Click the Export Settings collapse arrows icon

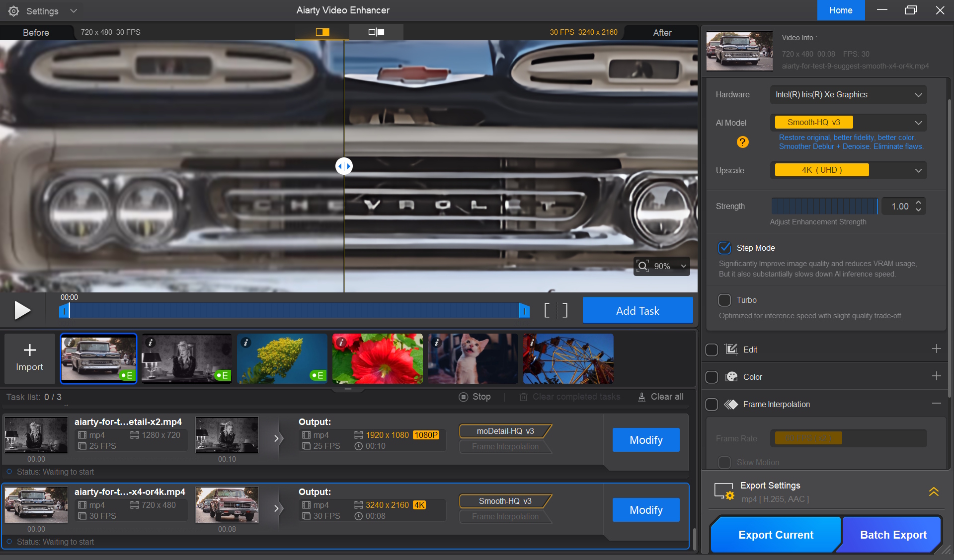[x=934, y=491]
